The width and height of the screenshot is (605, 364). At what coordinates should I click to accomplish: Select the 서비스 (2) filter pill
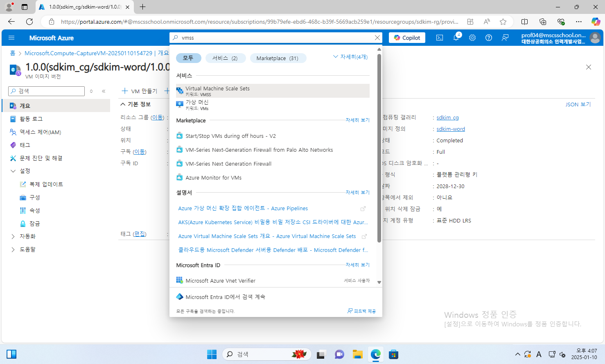coord(225,58)
